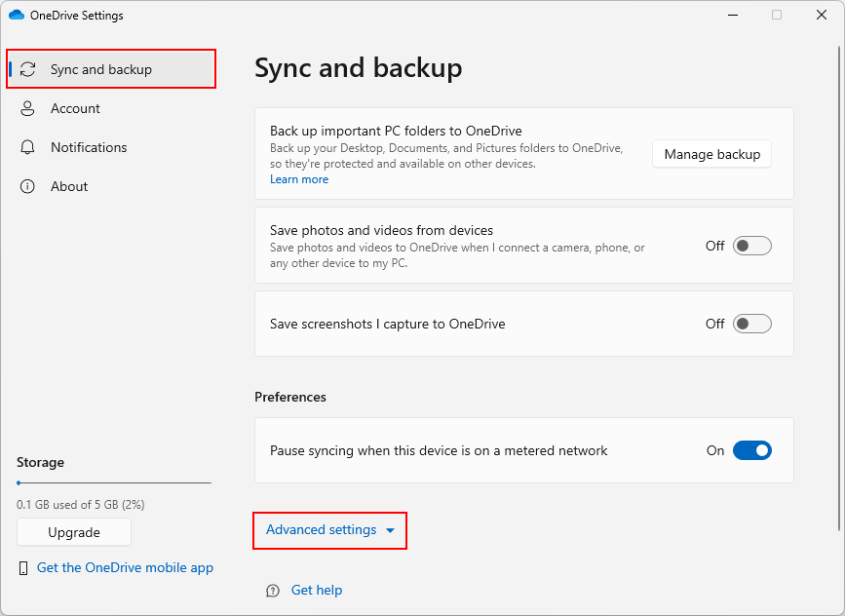Click the Get help question bubble icon
The width and height of the screenshot is (845, 616).
(273, 591)
